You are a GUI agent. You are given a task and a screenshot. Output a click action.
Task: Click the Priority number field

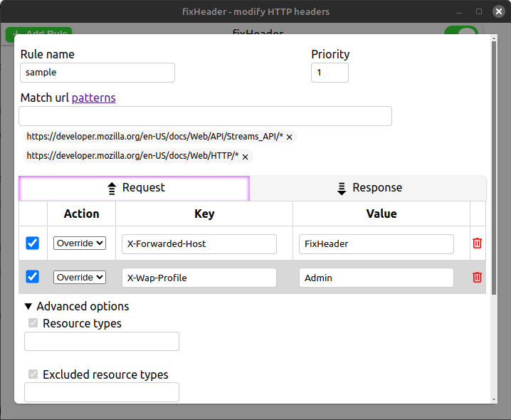(x=330, y=73)
